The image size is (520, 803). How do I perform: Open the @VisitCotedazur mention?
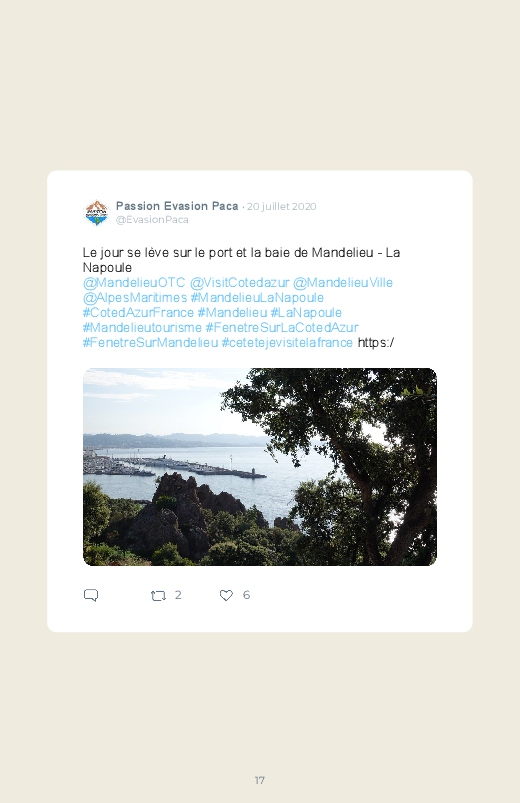239,283
